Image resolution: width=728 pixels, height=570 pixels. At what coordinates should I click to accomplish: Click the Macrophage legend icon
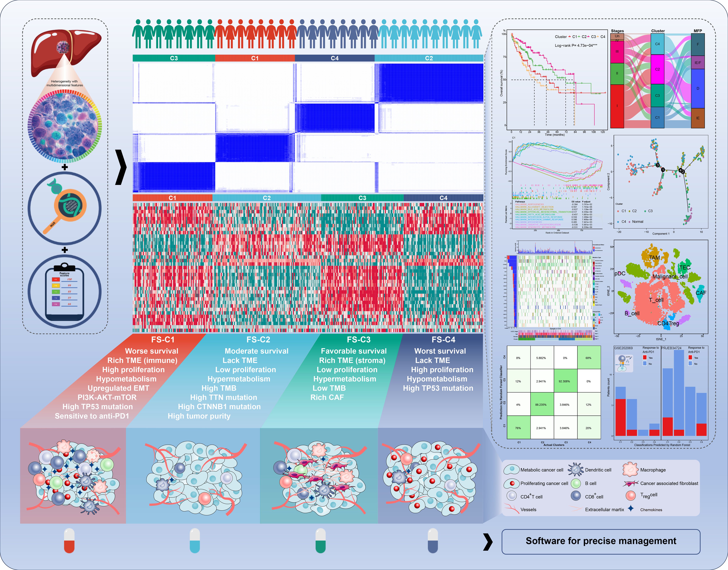tap(630, 469)
